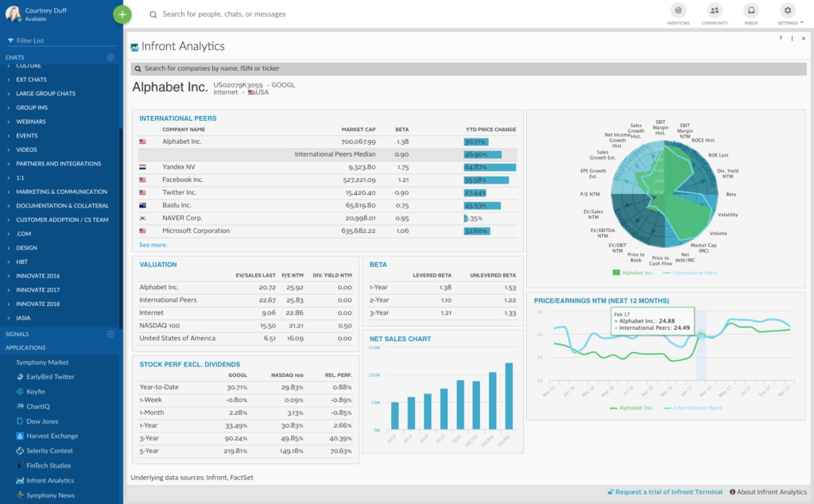The height and width of the screenshot is (504, 814).
Task: Open Harvest Exchange application
Action: click(52, 436)
